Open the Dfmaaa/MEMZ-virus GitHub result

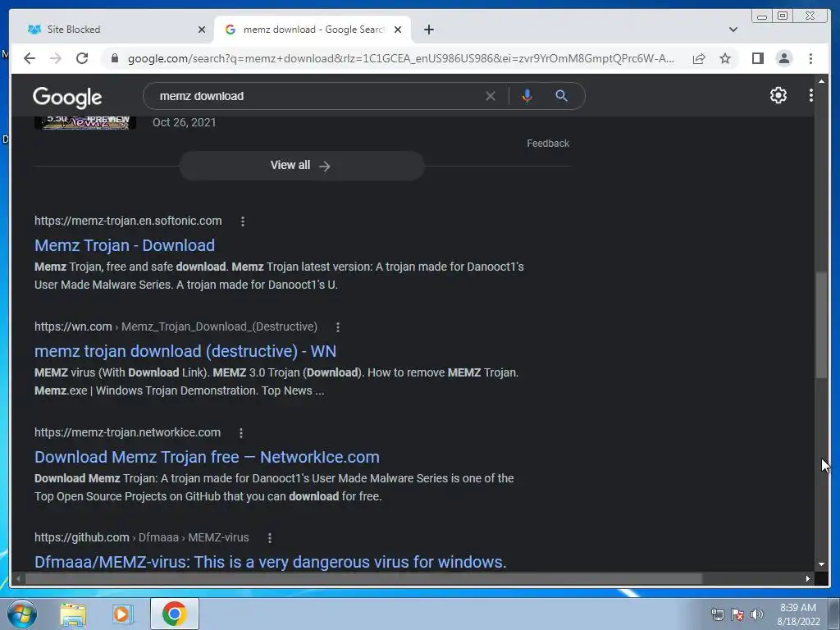(x=271, y=562)
